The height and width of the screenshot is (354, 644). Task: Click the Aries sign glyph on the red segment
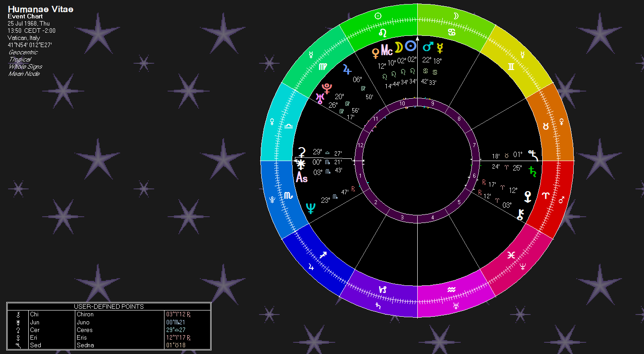pos(545,196)
